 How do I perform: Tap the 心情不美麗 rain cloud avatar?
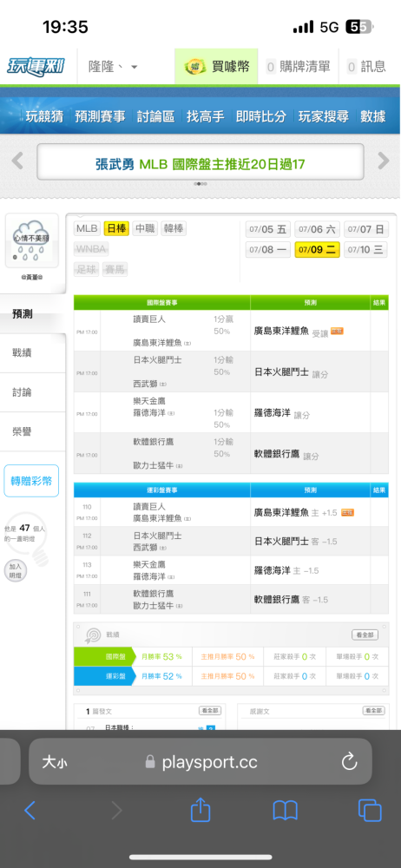pyautogui.click(x=32, y=242)
